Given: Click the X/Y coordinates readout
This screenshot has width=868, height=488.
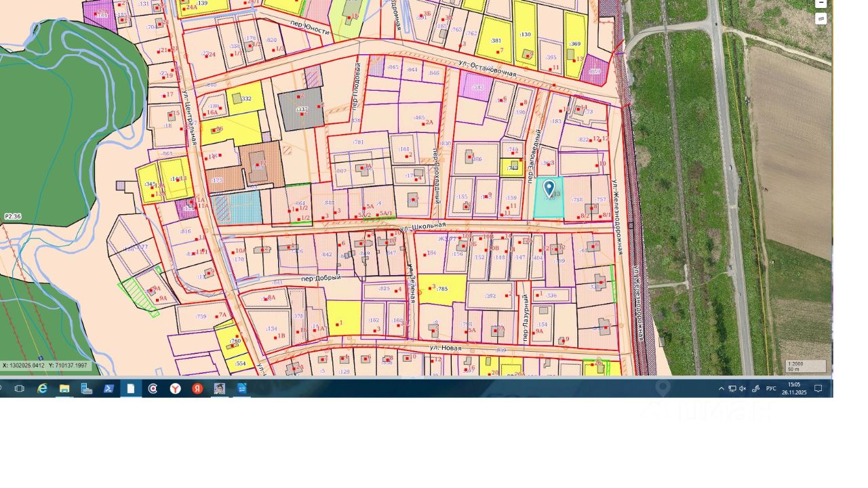Looking at the screenshot, I should click(x=45, y=365).
